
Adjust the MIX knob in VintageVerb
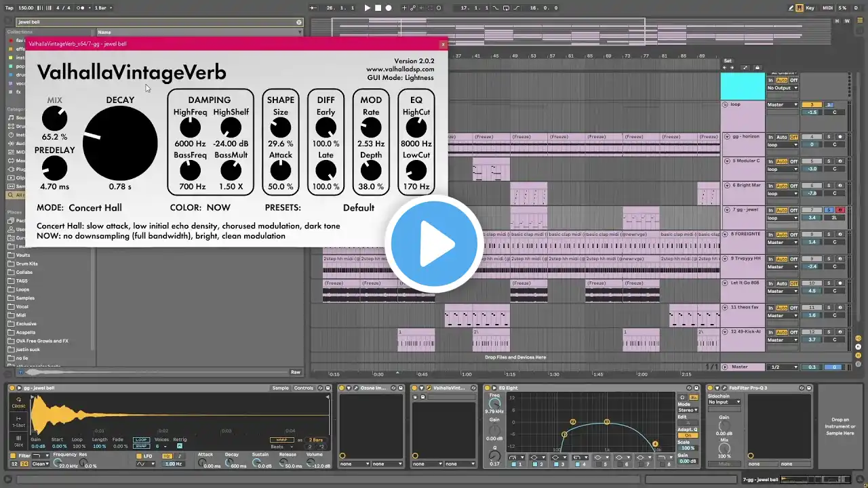(54, 119)
